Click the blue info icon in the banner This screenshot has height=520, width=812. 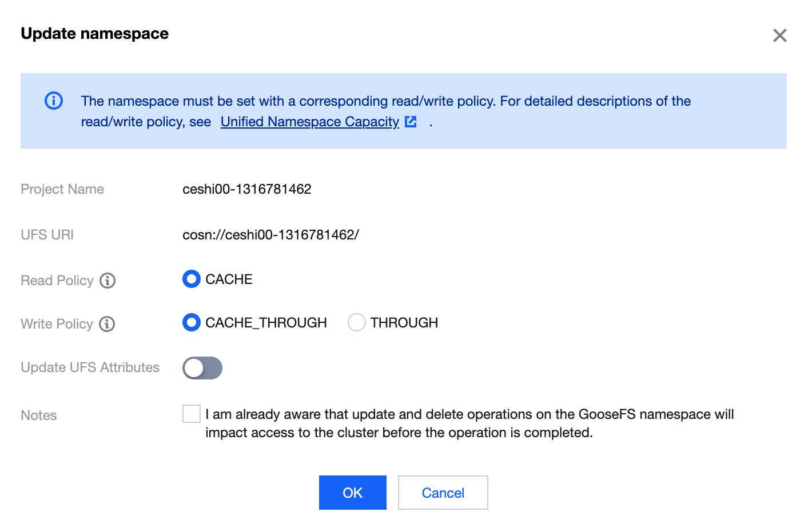click(54, 101)
